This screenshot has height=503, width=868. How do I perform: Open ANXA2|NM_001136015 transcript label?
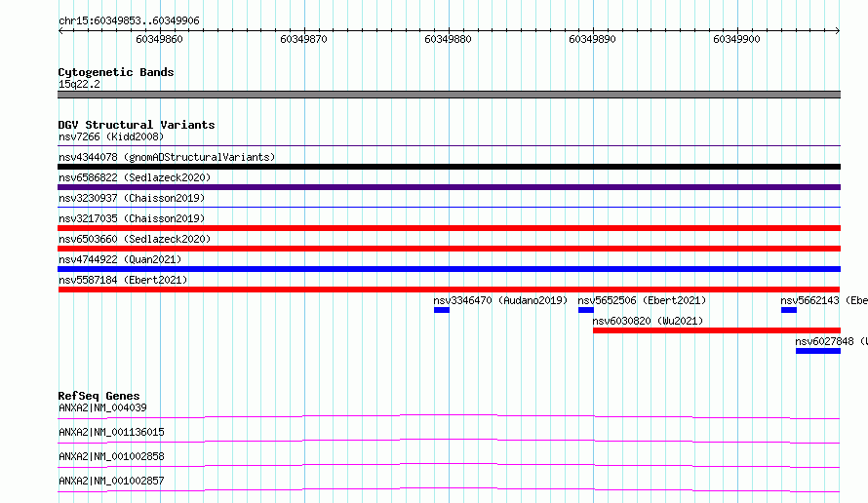click(111, 432)
